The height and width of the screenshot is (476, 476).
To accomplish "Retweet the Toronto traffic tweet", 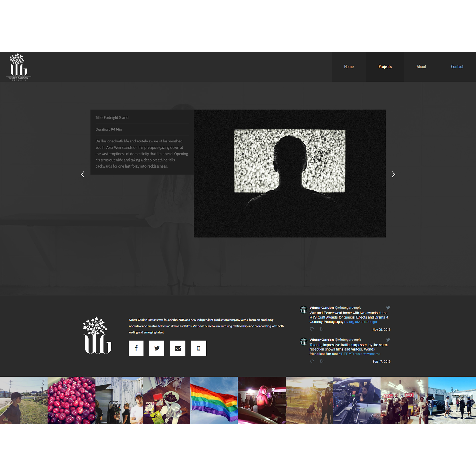I will 322,361.
